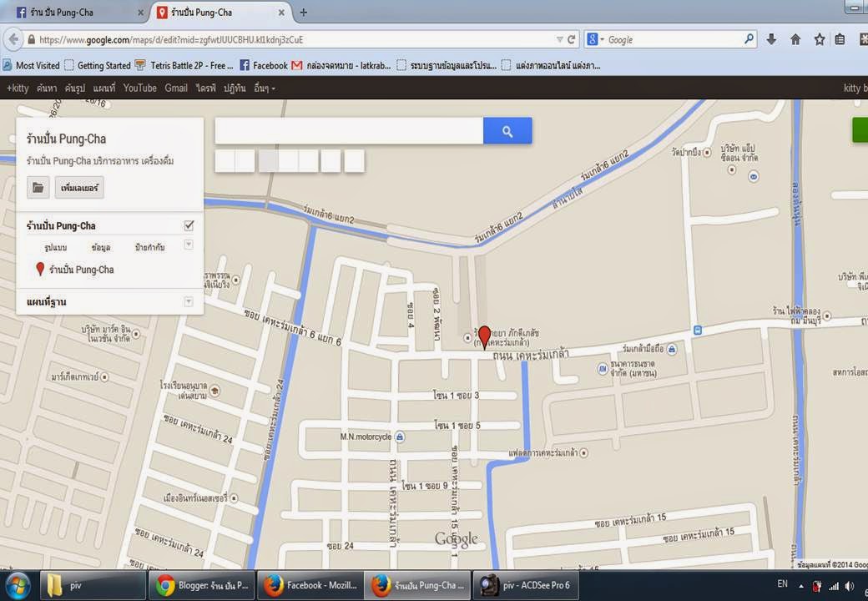This screenshot has width=868, height=601.
Task: Focus the map search input field
Action: [349, 130]
